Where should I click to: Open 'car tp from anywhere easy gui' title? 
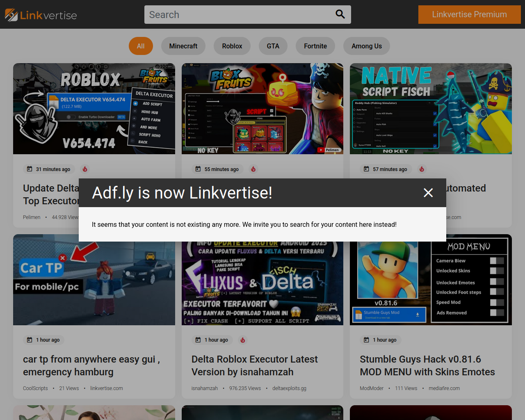91,365
